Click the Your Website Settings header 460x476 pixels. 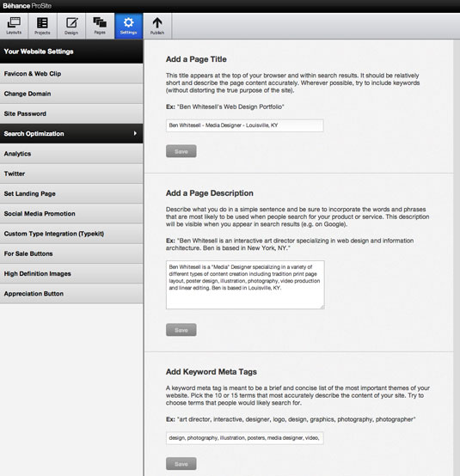pyautogui.click(x=71, y=52)
